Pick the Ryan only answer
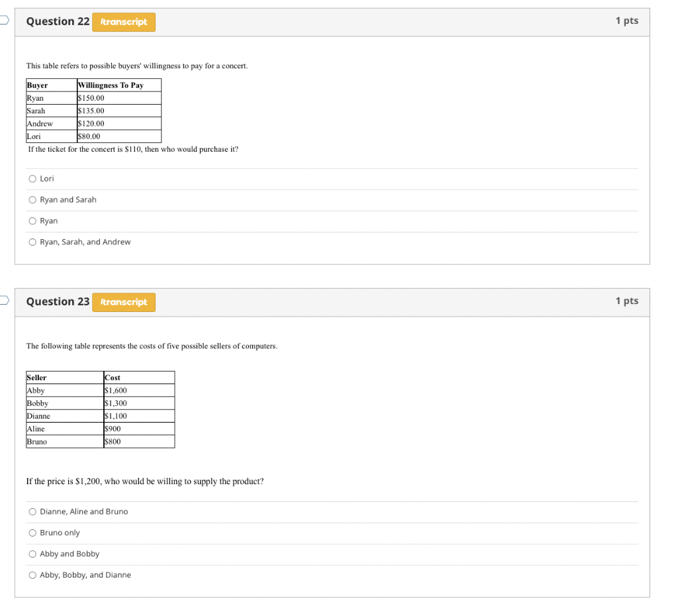 (x=32, y=221)
